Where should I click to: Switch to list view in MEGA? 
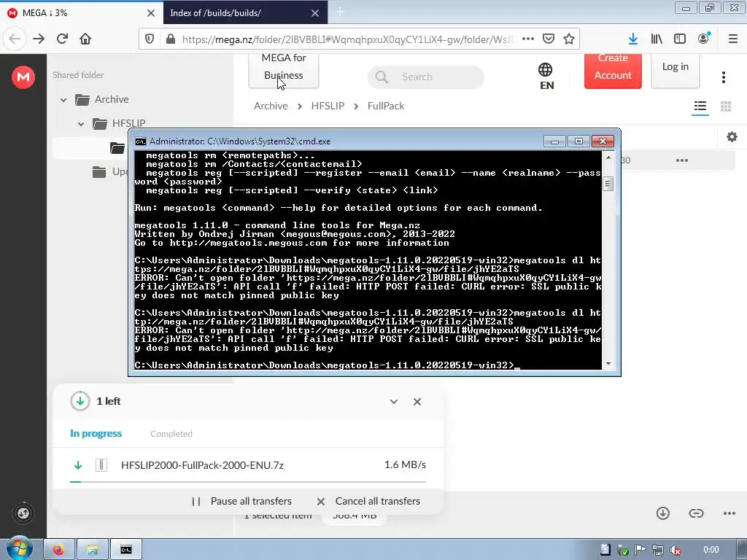pyautogui.click(x=700, y=106)
